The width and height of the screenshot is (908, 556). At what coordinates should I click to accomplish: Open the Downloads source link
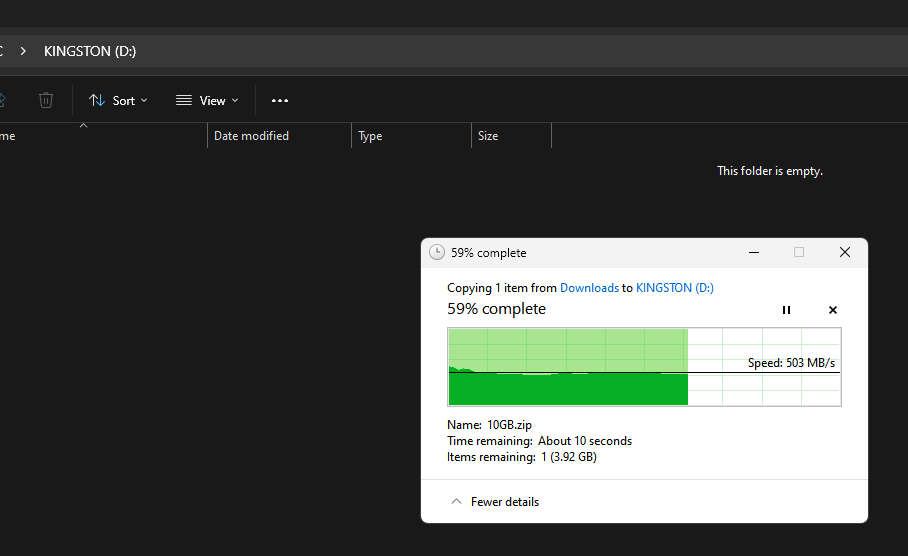(x=589, y=288)
